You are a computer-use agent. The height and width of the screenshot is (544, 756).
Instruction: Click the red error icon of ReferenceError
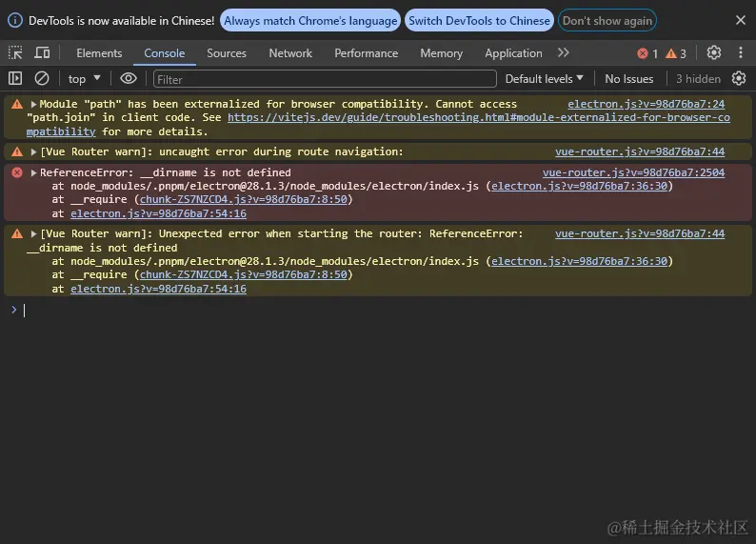click(17, 172)
